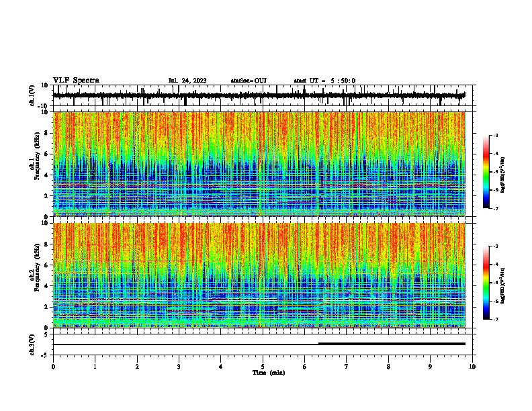The image size is (532, 411).
Task: Click the ch.2 spectrogram panel
Action: point(264,275)
